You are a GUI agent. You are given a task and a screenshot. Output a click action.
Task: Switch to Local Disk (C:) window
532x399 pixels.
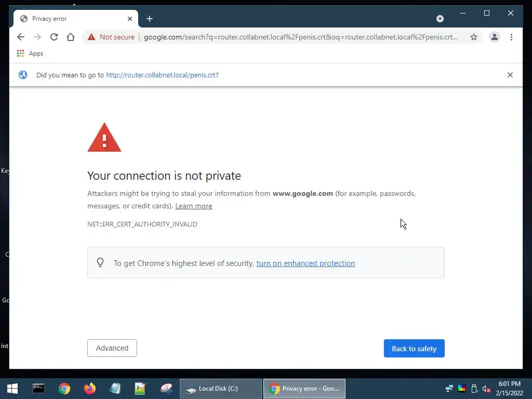pos(220,389)
